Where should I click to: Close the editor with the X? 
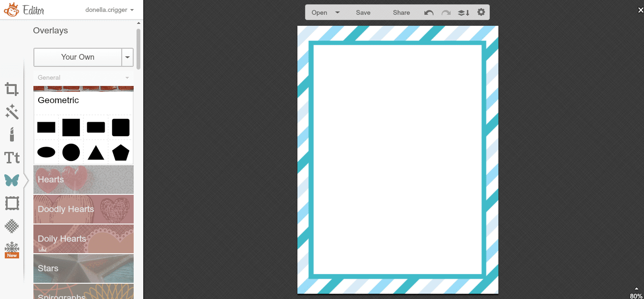[x=641, y=10]
